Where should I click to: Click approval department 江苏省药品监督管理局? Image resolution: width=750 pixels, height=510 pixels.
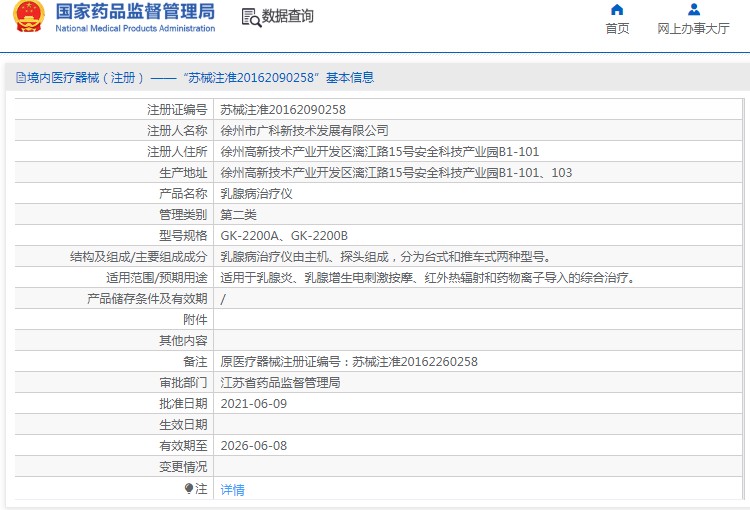tap(280, 383)
